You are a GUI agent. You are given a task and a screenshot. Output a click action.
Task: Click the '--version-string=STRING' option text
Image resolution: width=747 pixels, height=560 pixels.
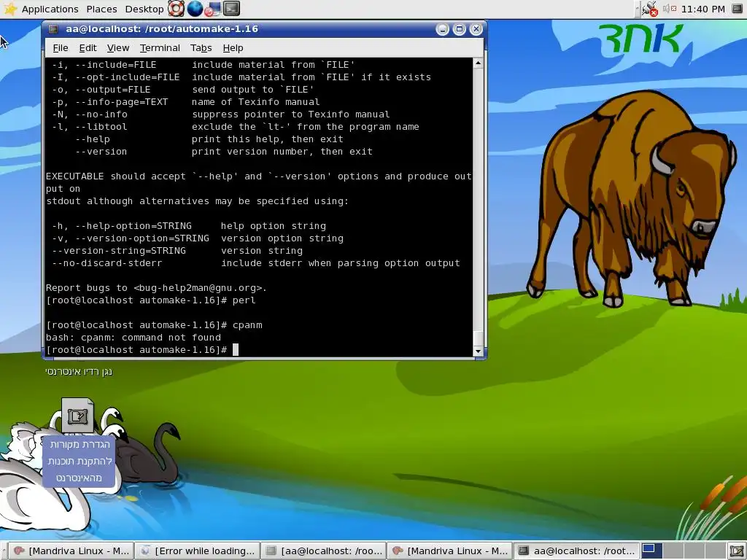click(119, 251)
